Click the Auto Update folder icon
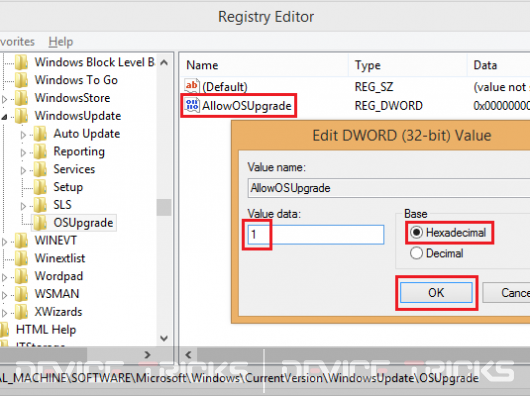This screenshot has width=530, height=396. (x=41, y=134)
